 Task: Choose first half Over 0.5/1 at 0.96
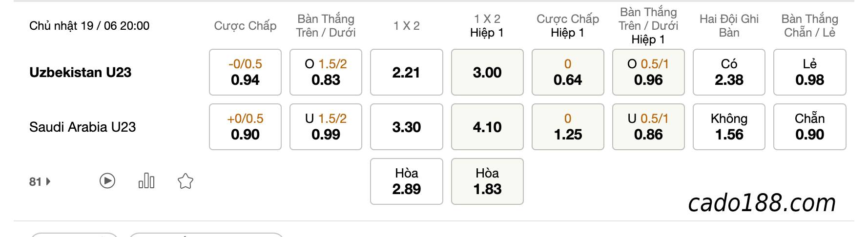coord(648,72)
